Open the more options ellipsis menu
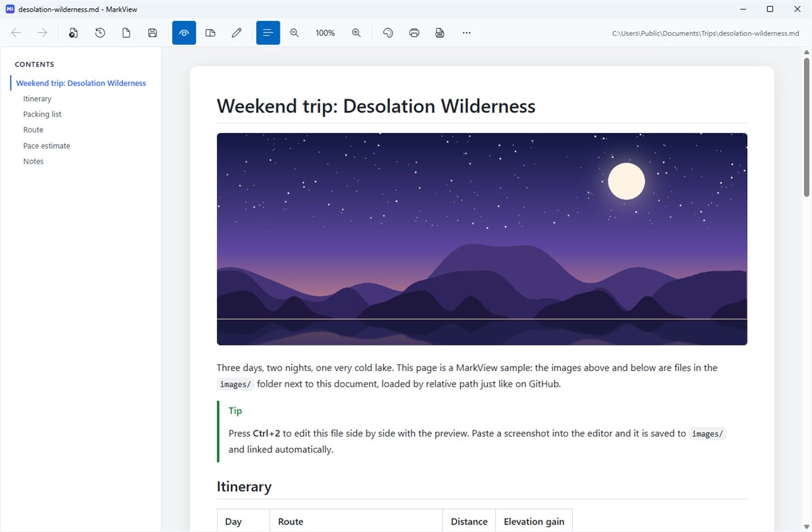This screenshot has height=532, width=812. pyautogui.click(x=466, y=32)
